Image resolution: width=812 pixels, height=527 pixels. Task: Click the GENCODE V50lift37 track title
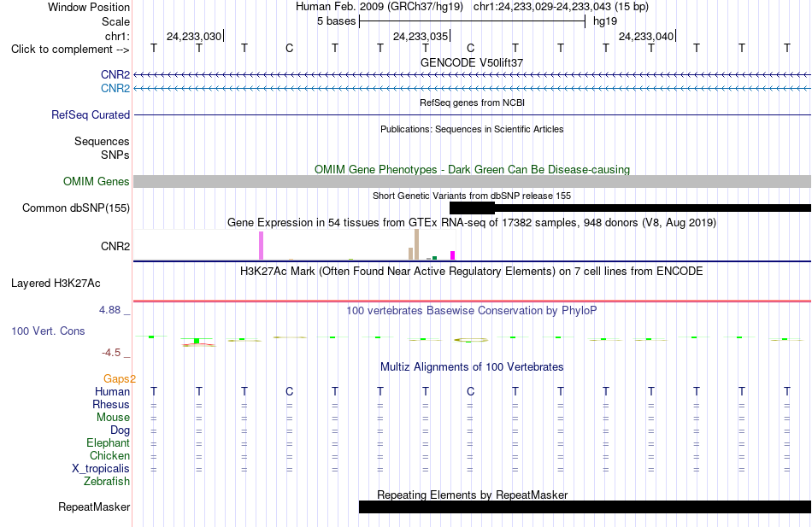(x=472, y=62)
